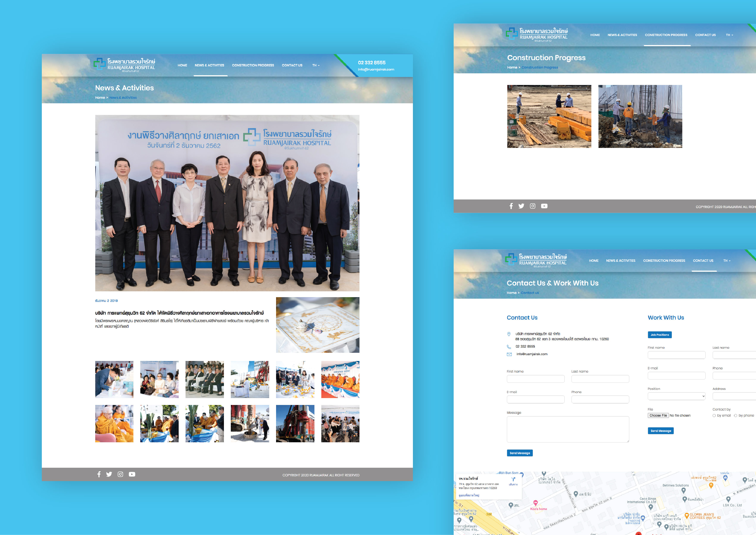Open gallery thumbnail of monks seated in row

(341, 380)
